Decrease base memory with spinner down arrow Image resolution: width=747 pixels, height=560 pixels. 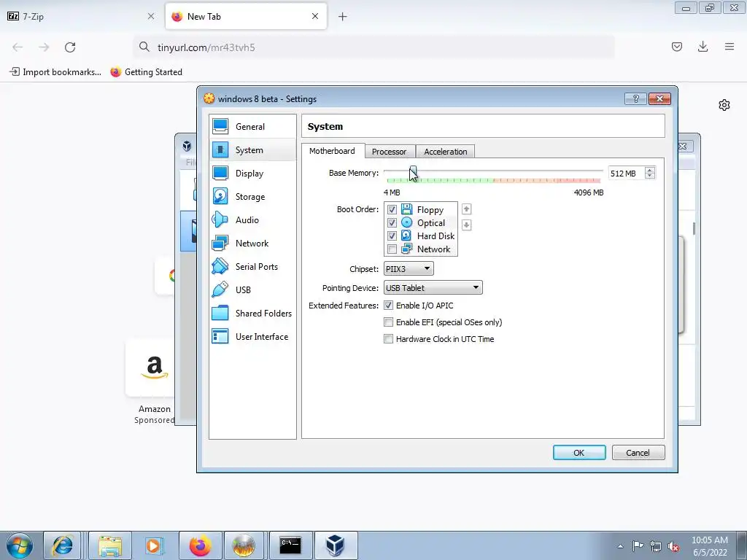(x=650, y=176)
